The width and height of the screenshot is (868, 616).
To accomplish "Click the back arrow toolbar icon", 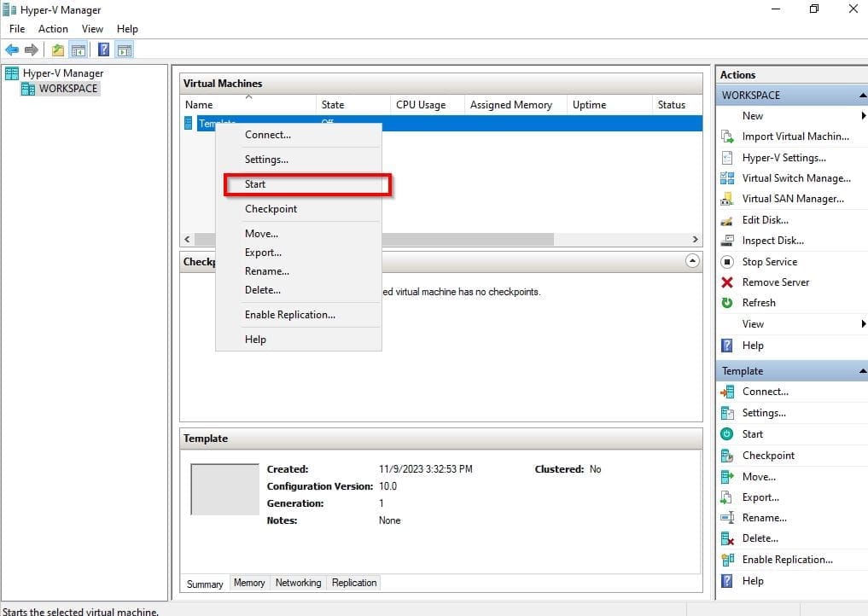I will 12,49.
